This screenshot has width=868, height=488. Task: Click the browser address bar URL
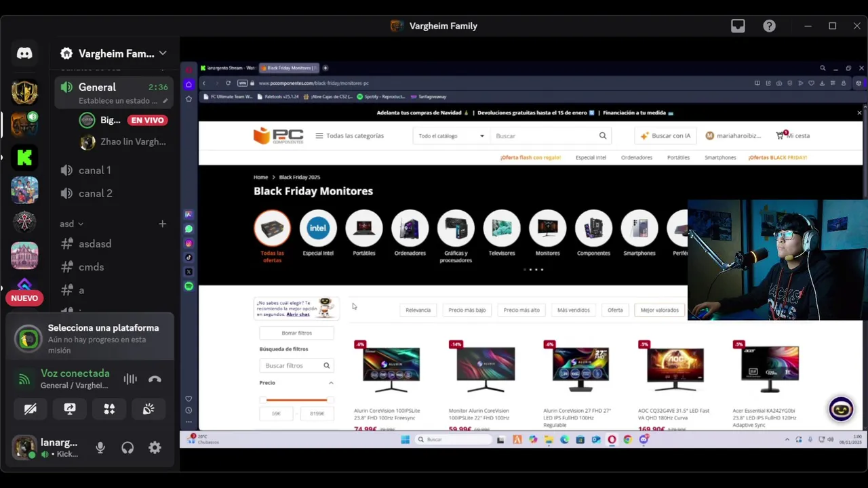pos(313,83)
